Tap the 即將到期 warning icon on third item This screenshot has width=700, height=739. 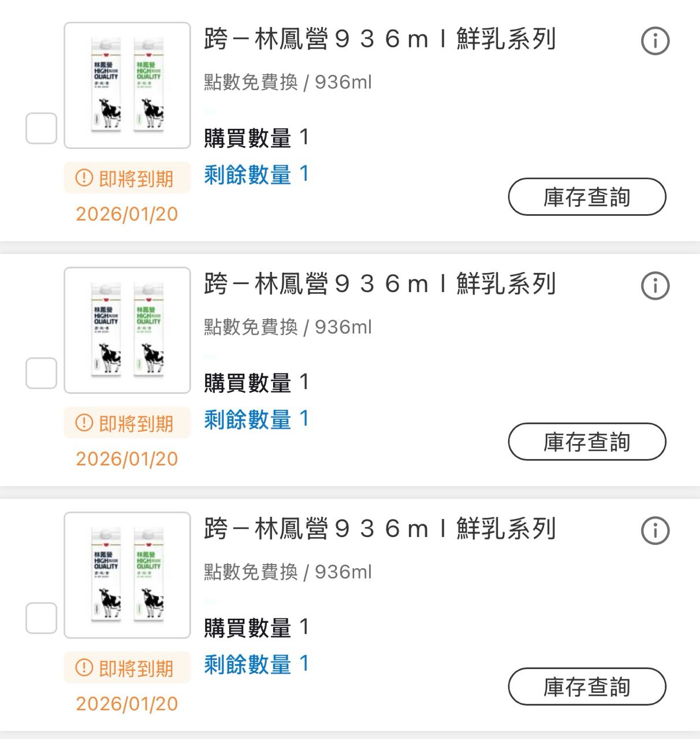(x=84, y=667)
